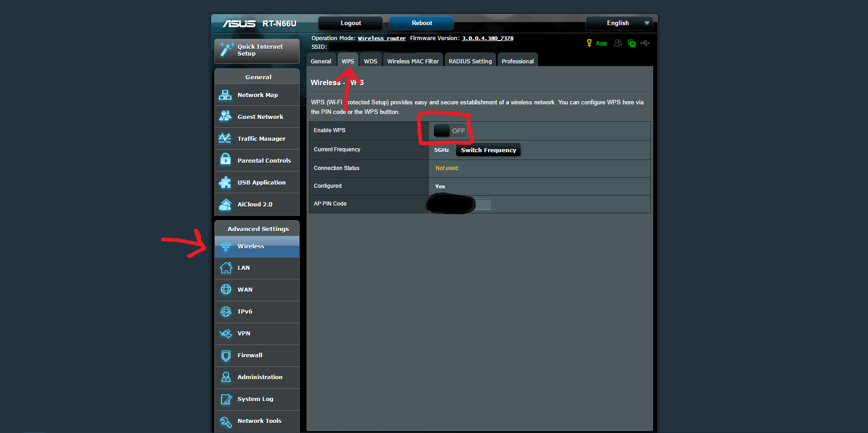Open the English language dropdown
The height and width of the screenshot is (433, 868).
[x=619, y=23]
